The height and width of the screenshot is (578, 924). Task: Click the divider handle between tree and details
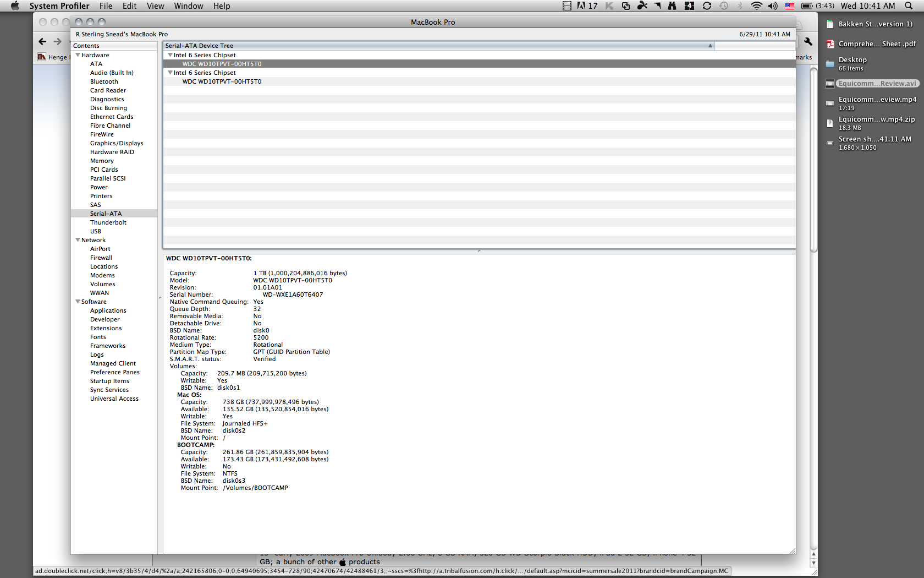pos(479,251)
